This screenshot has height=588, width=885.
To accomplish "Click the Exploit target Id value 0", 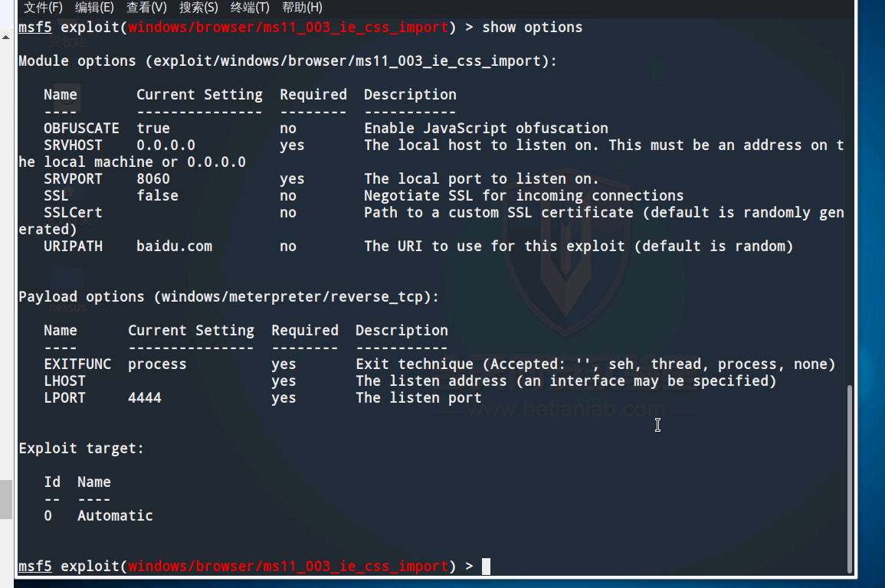I will 48,516.
